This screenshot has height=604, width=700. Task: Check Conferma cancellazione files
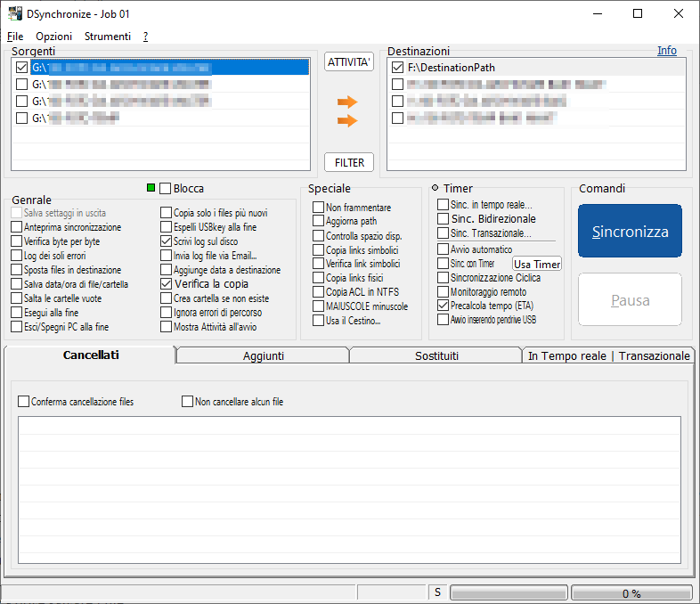click(24, 401)
